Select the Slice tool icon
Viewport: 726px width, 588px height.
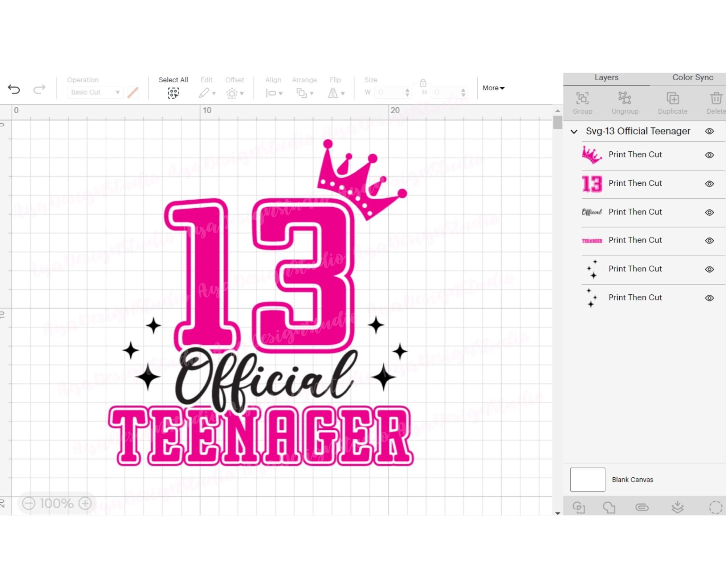tap(579, 508)
